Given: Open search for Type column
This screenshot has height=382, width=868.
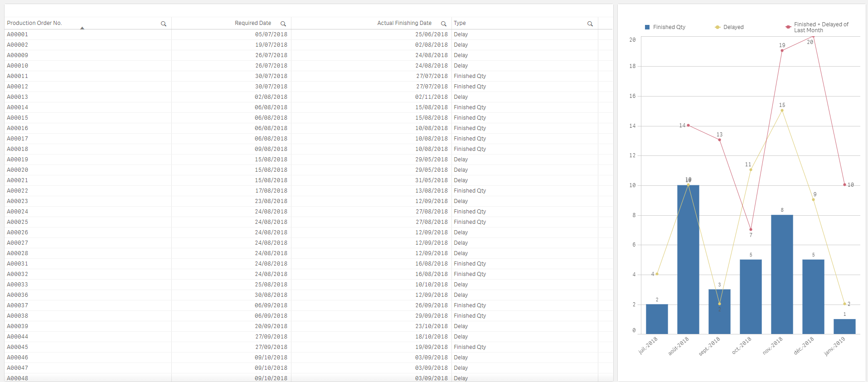Looking at the screenshot, I should coord(590,24).
